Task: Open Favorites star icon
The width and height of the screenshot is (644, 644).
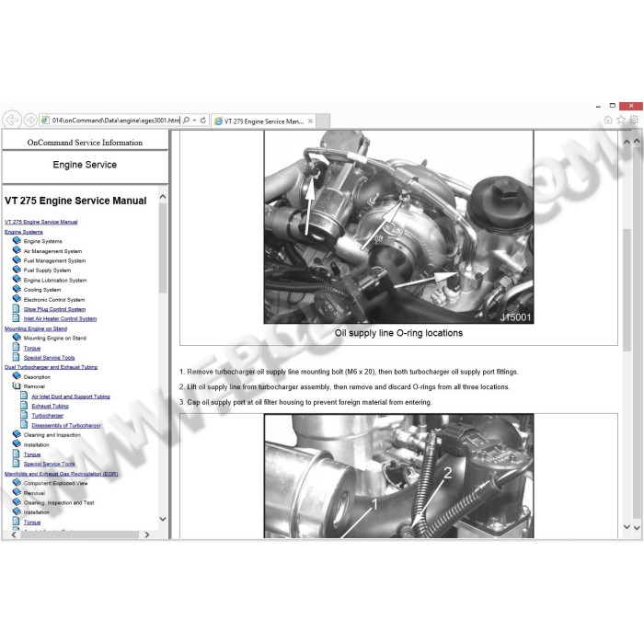Action: [x=621, y=120]
